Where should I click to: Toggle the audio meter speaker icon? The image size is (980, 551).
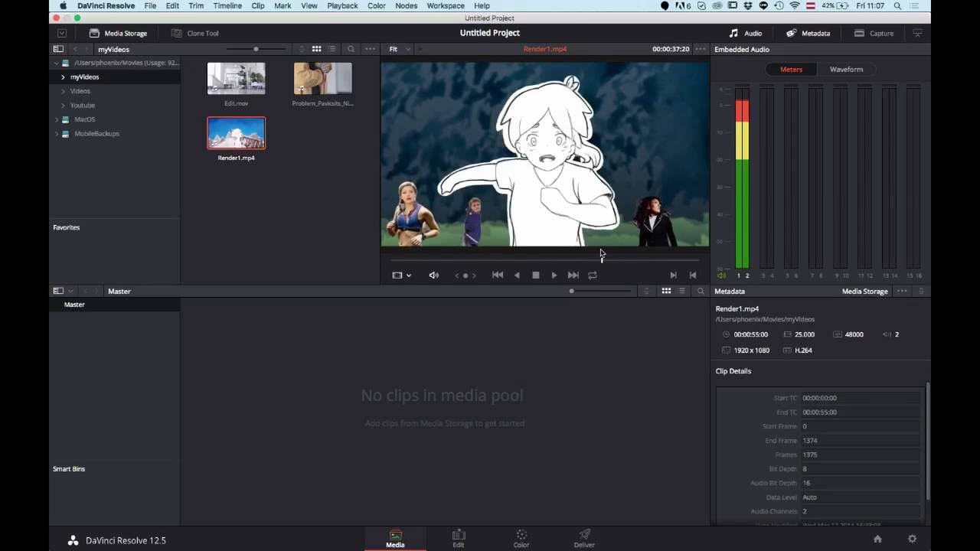coord(721,275)
